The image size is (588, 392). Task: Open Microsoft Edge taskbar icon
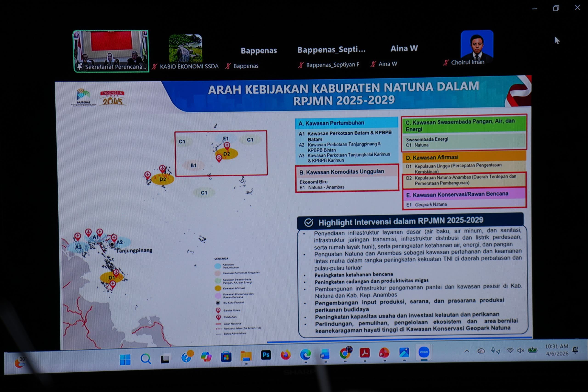coord(305,354)
